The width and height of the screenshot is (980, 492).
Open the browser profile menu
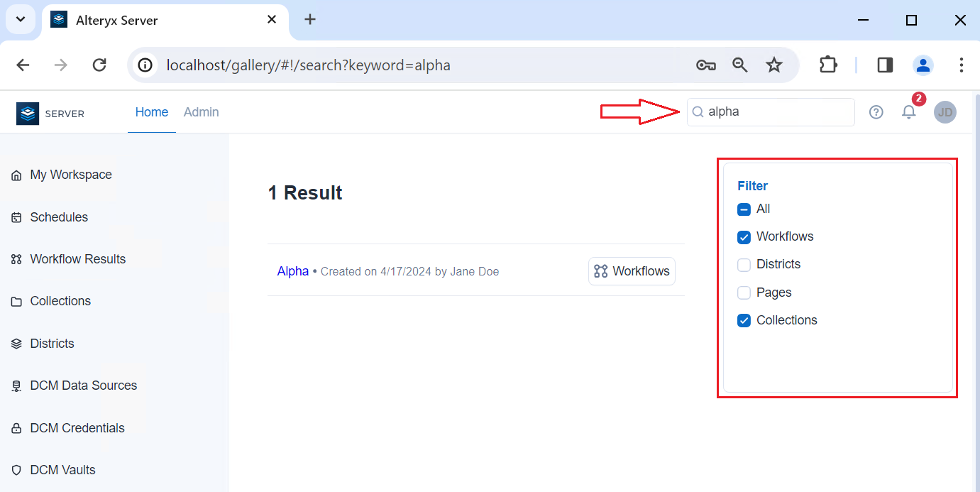(923, 65)
